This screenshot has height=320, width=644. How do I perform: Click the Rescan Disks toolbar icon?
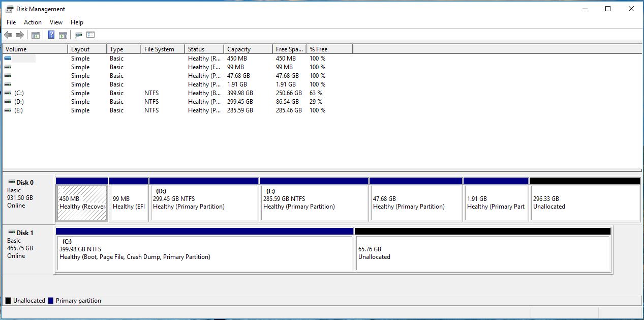point(78,35)
